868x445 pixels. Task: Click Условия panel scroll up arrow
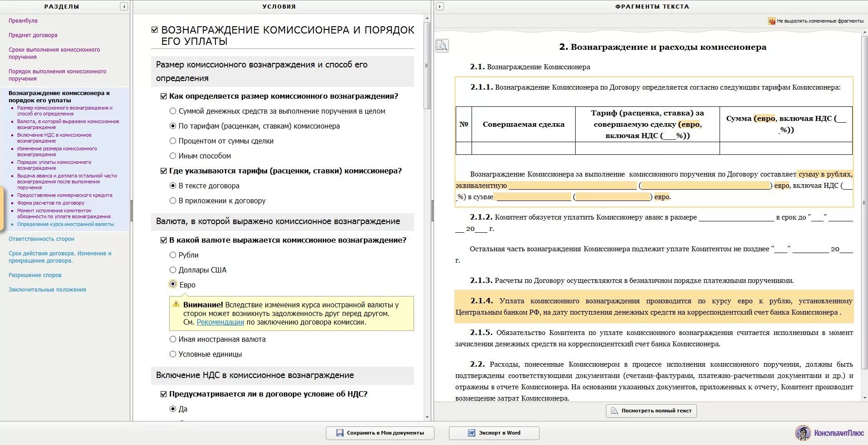tap(427, 18)
